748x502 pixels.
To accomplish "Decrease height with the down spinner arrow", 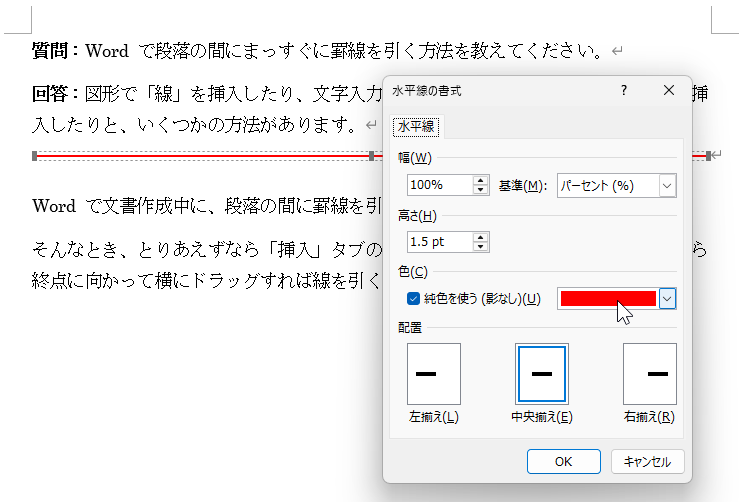I will (481, 247).
